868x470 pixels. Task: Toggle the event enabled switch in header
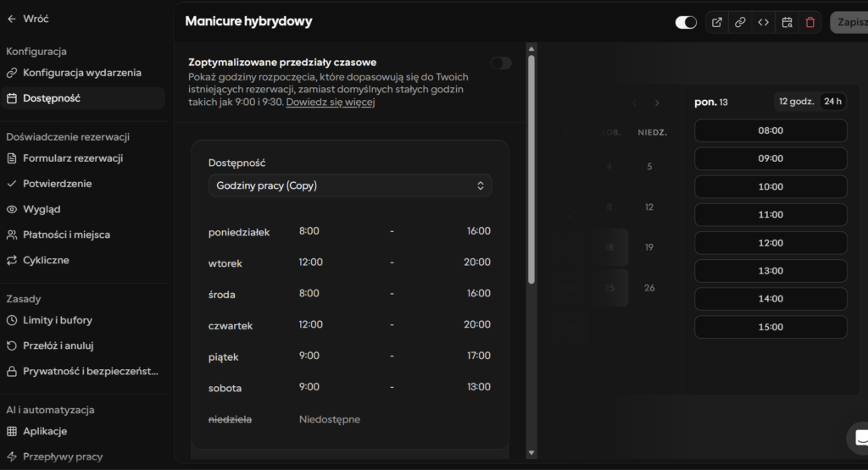(x=686, y=22)
